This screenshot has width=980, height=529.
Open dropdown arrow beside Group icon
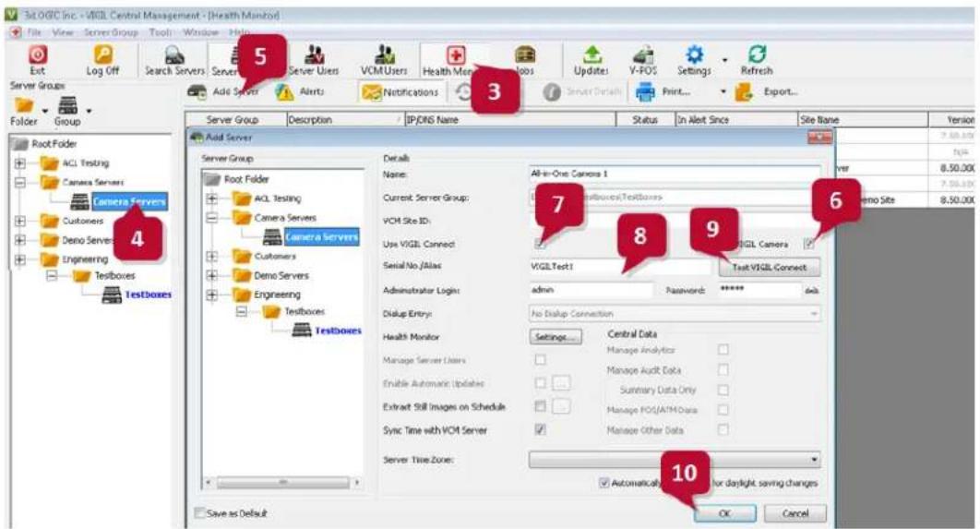[x=89, y=112]
